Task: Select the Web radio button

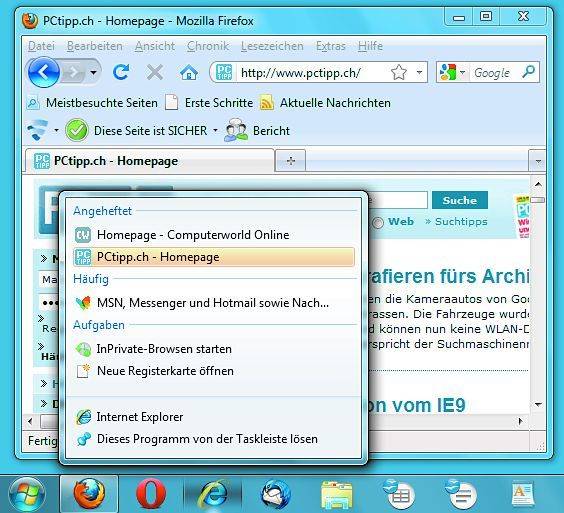Action: tap(378, 222)
